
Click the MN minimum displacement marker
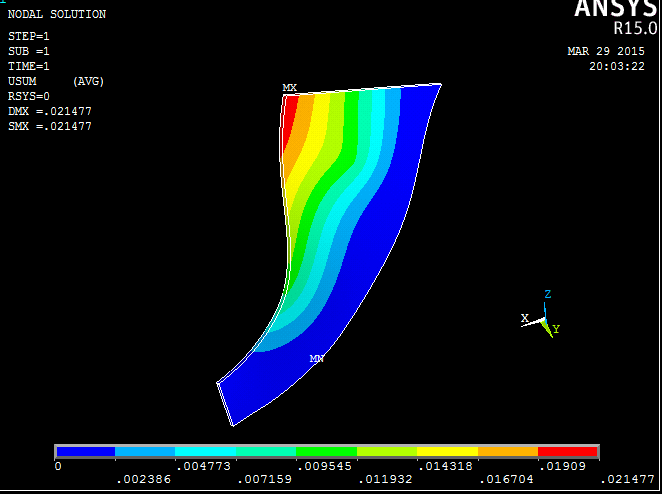[x=317, y=358]
